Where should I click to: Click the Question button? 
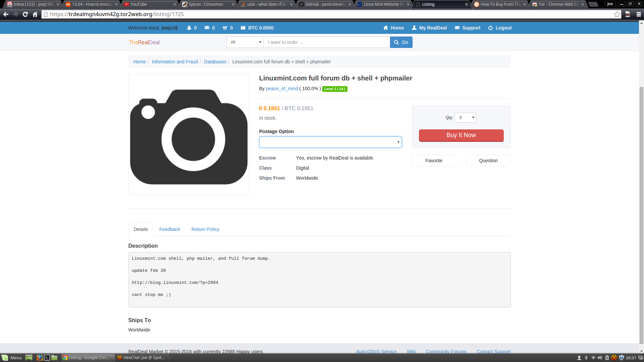click(488, 161)
